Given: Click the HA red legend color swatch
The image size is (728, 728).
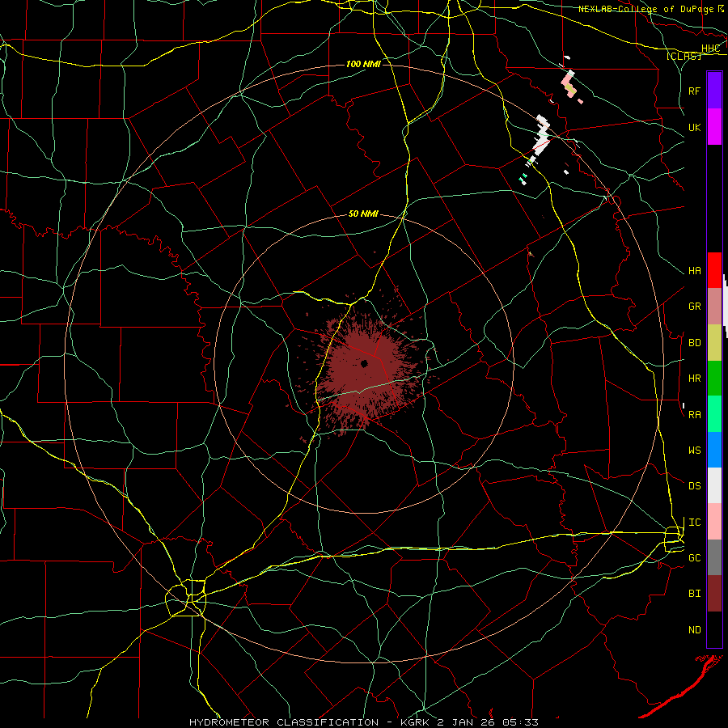Looking at the screenshot, I should (714, 270).
